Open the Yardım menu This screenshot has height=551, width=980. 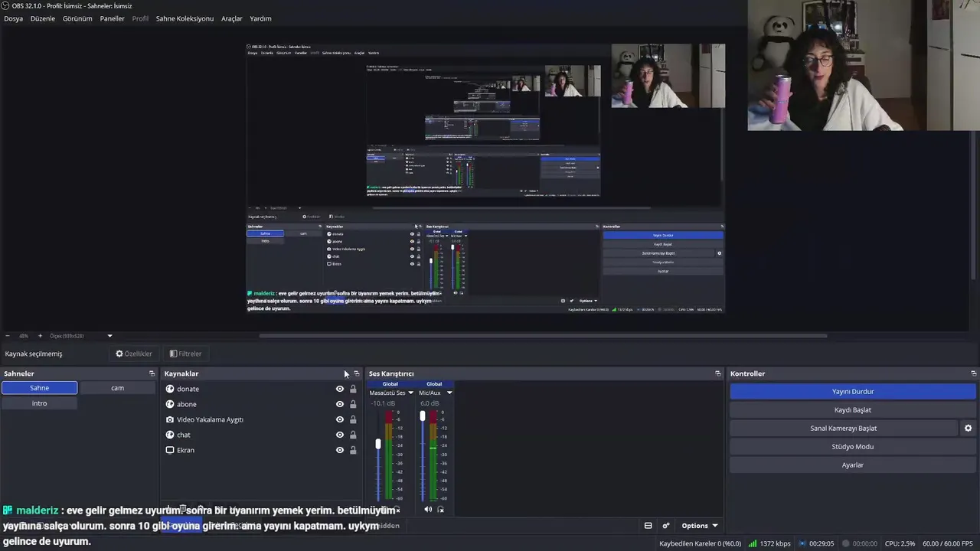(x=260, y=18)
